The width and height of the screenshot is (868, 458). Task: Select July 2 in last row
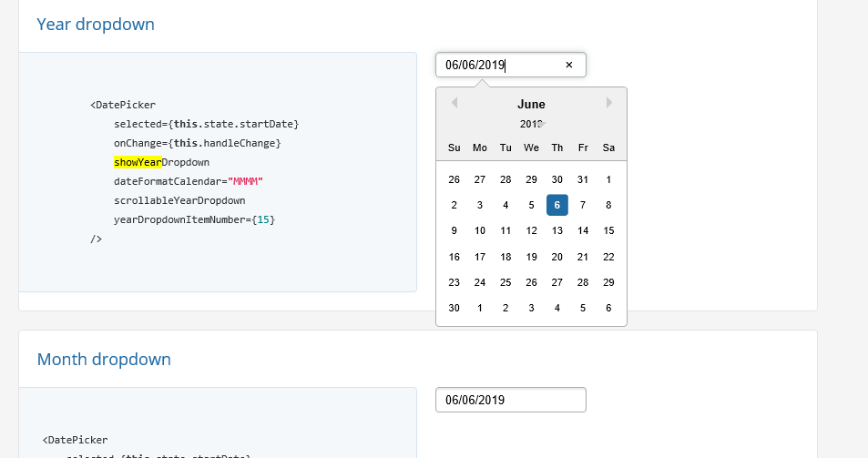(x=505, y=308)
